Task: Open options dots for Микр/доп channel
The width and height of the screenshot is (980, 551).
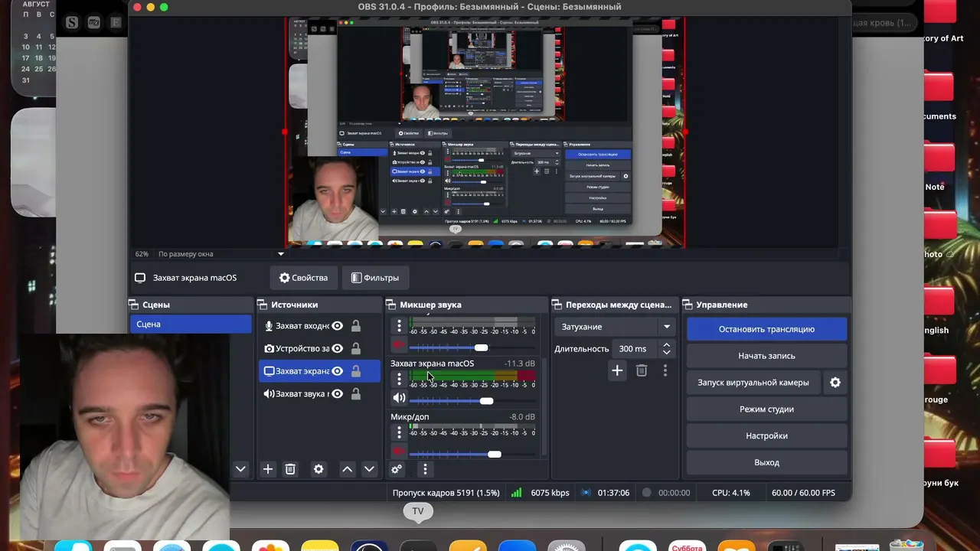Action: [x=399, y=432]
